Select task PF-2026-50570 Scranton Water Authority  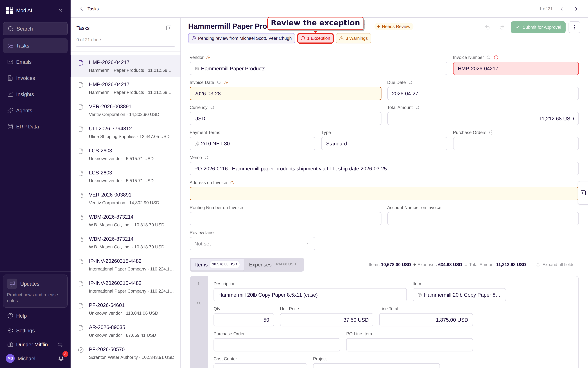click(x=126, y=353)
